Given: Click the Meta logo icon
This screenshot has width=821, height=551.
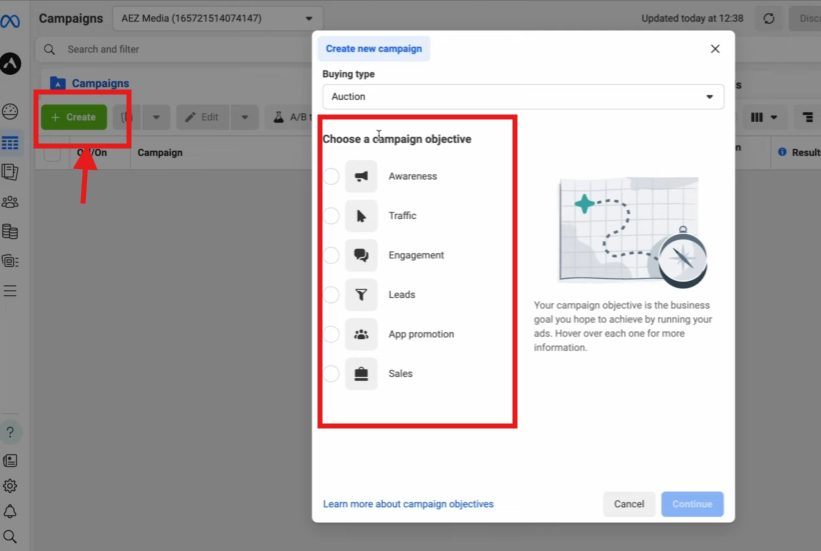Looking at the screenshot, I should pyautogui.click(x=10, y=21).
